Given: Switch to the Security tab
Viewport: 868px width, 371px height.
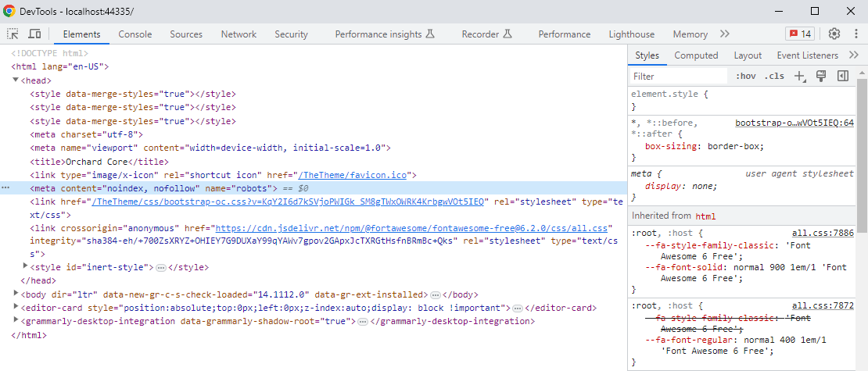Looking at the screenshot, I should click(291, 34).
